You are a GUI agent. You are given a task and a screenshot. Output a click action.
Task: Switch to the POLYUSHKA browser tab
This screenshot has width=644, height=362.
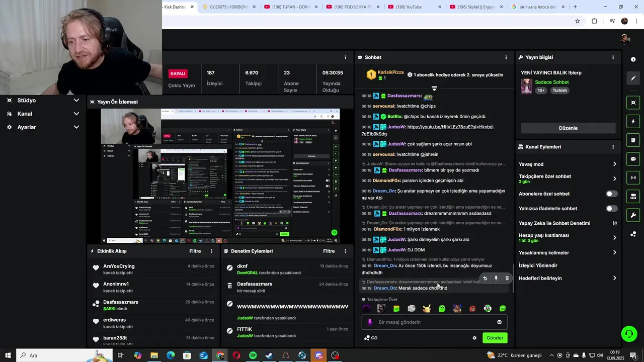(352, 7)
